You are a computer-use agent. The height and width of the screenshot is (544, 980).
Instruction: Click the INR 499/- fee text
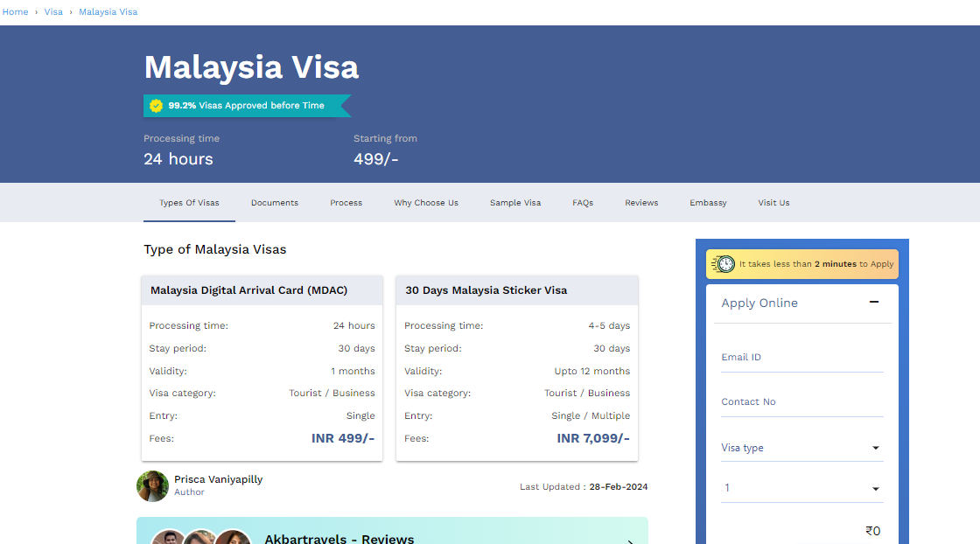tap(343, 438)
